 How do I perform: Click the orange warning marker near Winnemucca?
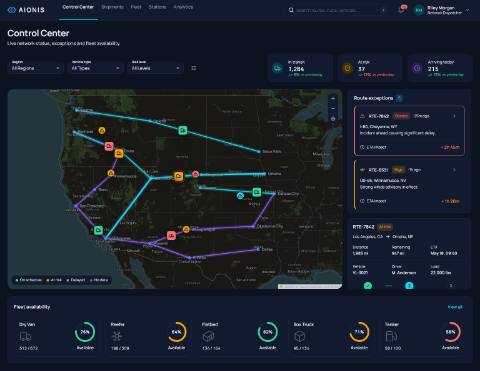tap(111, 173)
